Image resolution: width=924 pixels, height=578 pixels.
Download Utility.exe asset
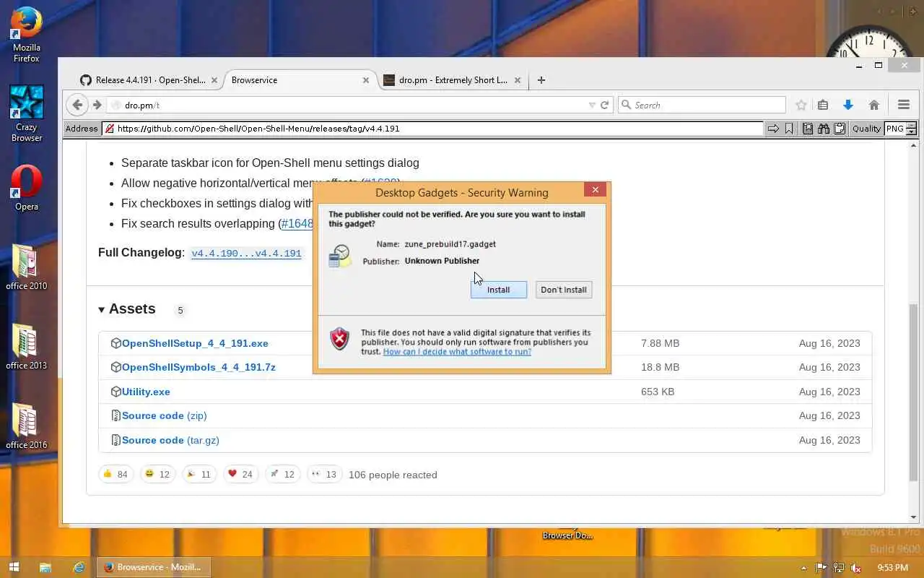coord(146,392)
